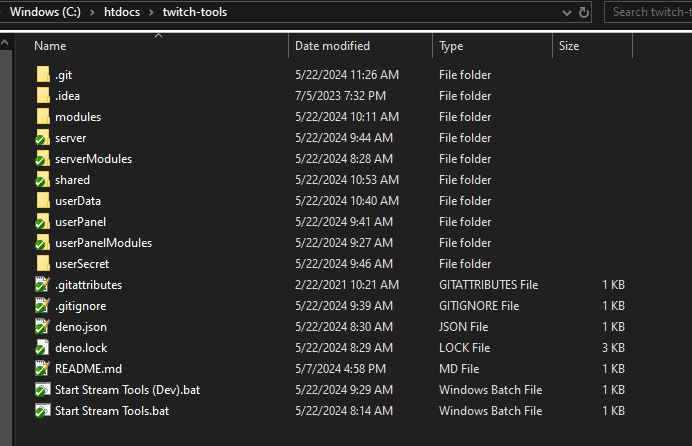This screenshot has height=446, width=692.
Task: Select the deno.lock file icon
Action: (x=42, y=348)
